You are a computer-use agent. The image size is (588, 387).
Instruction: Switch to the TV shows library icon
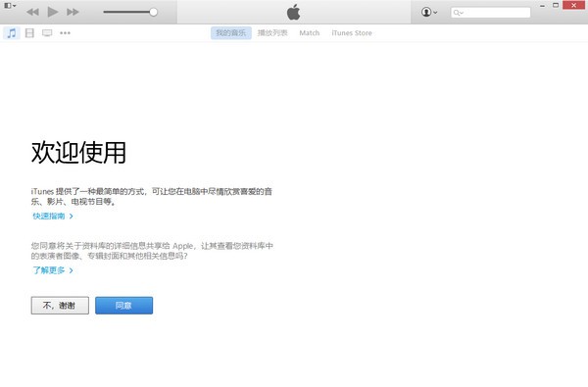[x=47, y=33]
